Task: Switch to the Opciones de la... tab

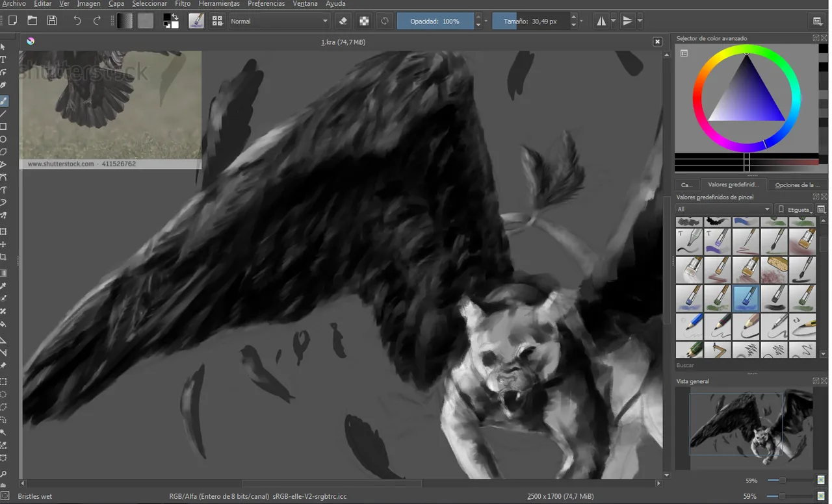Action: coord(797,185)
